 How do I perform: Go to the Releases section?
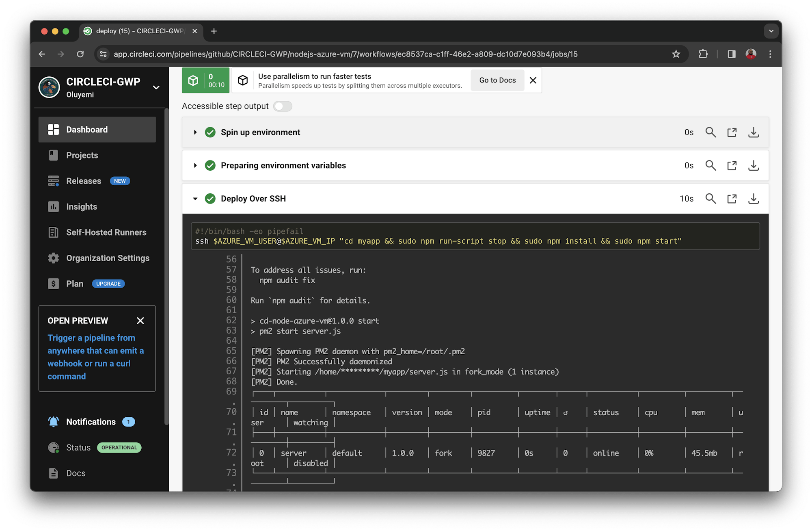(83, 181)
